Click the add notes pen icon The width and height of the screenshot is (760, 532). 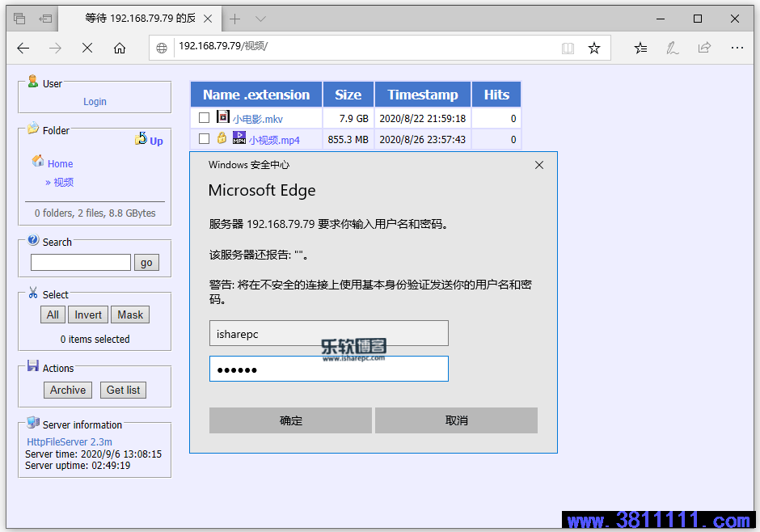pyautogui.click(x=672, y=48)
